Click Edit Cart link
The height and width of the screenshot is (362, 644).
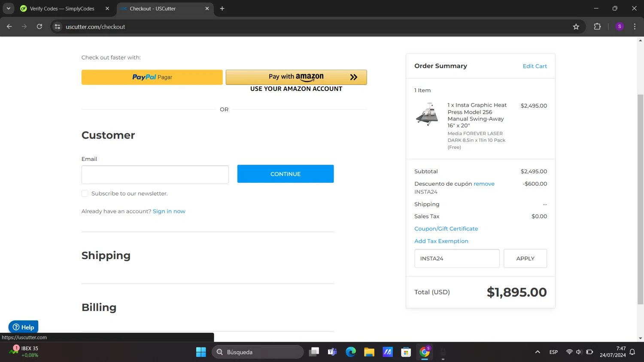(x=535, y=66)
